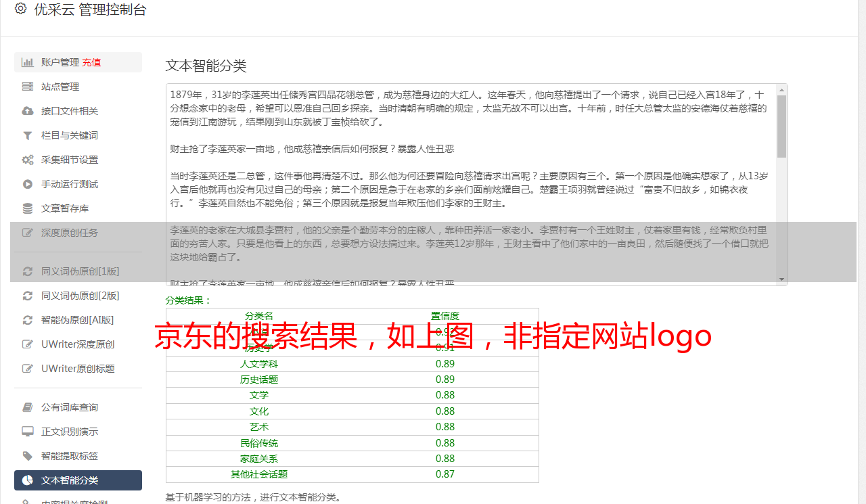Click the 置信度 column header
Image resolution: width=866 pixels, height=504 pixels.
tap(445, 316)
